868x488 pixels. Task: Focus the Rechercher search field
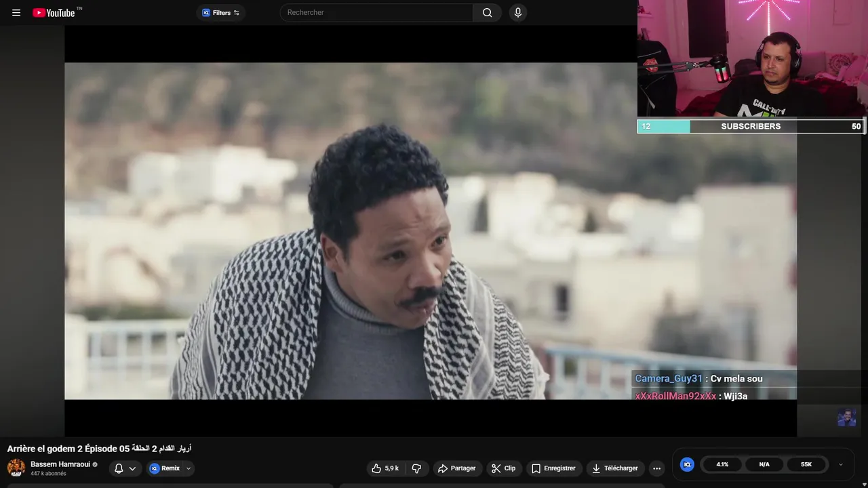(x=376, y=12)
